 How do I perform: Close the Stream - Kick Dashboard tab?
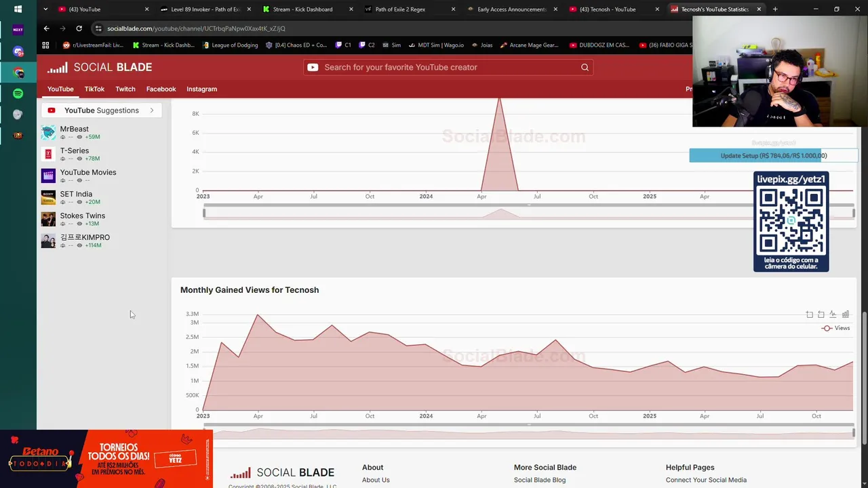point(351,9)
